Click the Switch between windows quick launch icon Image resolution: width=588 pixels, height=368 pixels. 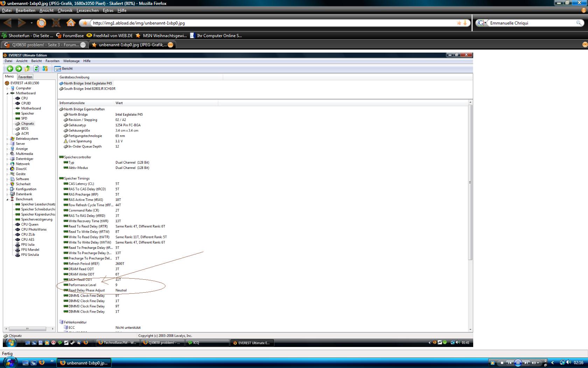34,363
